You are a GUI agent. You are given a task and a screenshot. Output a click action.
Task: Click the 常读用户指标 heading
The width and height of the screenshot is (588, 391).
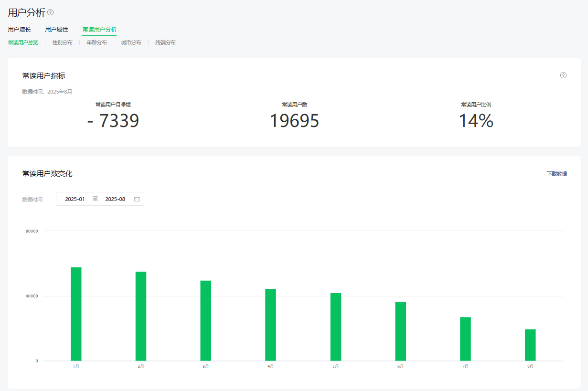pyautogui.click(x=44, y=75)
